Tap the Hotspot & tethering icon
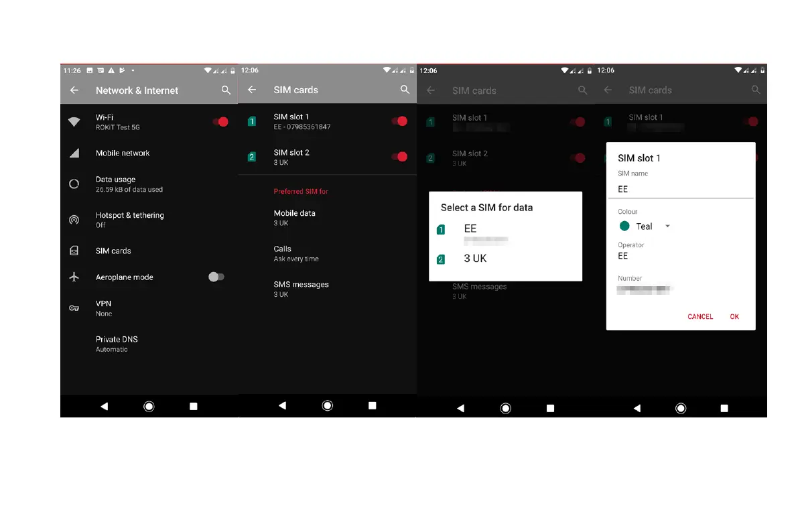 point(74,219)
